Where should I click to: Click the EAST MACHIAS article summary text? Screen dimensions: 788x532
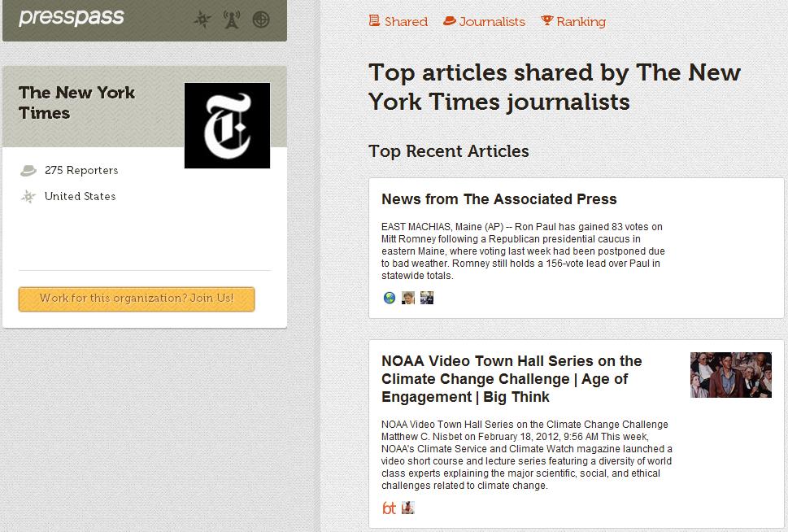point(523,251)
